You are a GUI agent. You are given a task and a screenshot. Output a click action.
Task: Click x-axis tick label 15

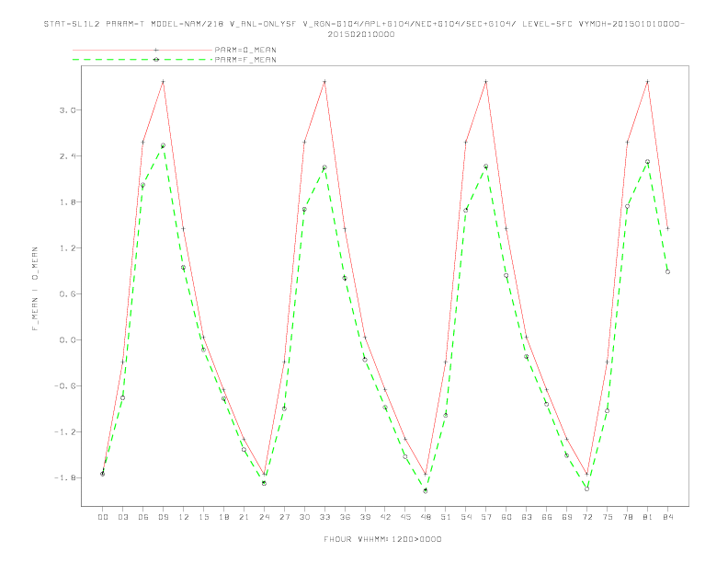coord(203,517)
